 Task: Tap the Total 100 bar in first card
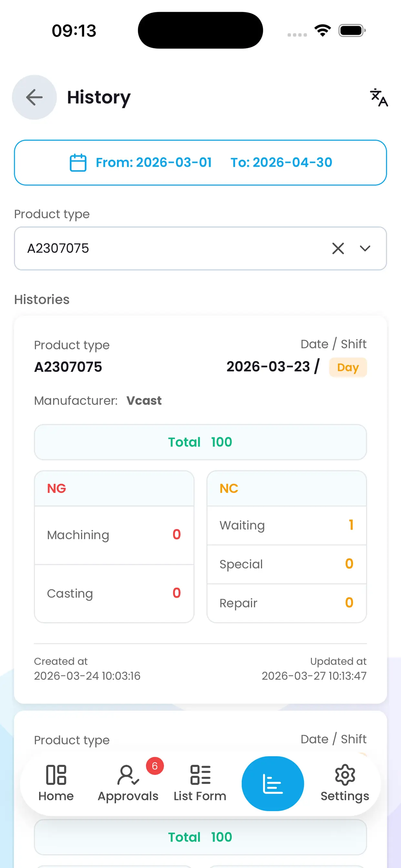click(200, 442)
